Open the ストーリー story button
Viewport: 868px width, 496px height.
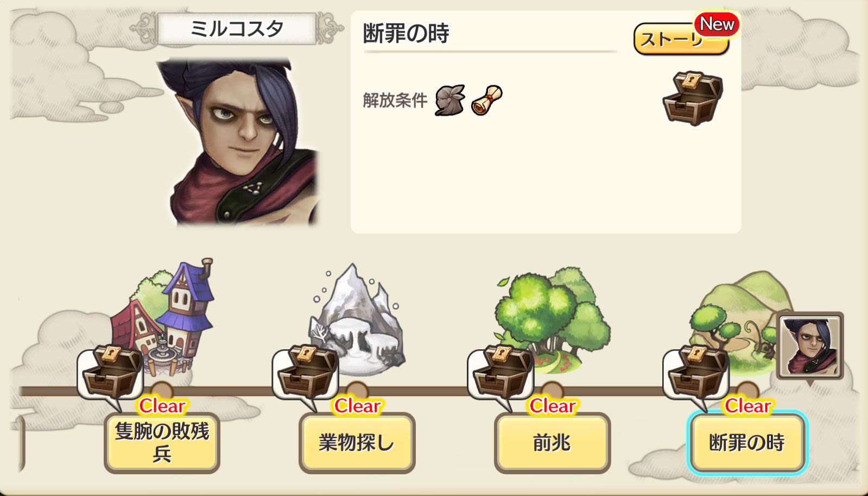pos(681,39)
